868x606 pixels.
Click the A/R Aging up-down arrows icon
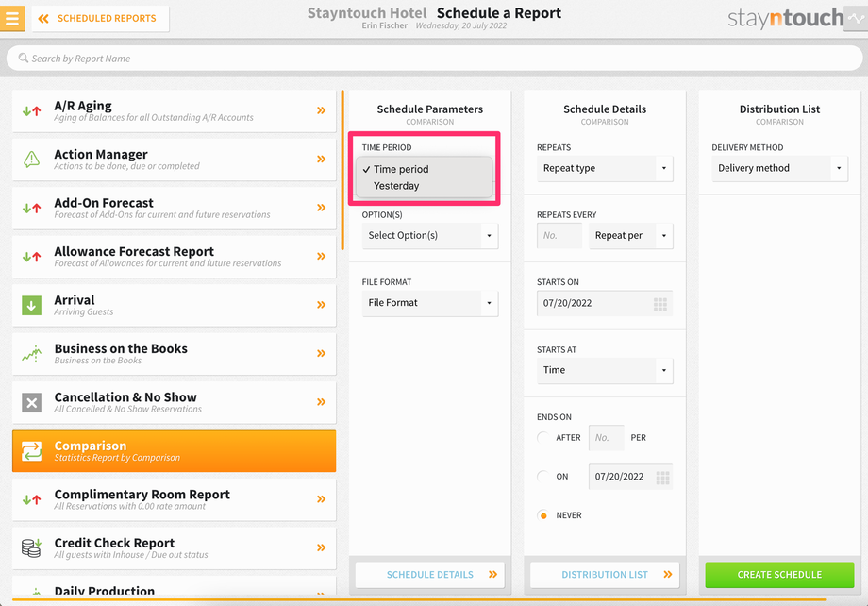point(31,110)
